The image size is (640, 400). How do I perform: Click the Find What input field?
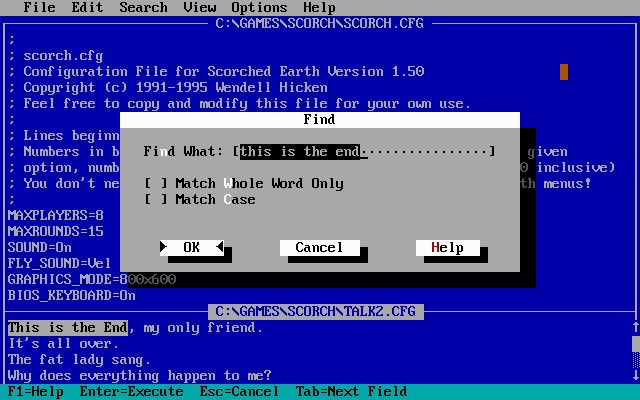364,151
